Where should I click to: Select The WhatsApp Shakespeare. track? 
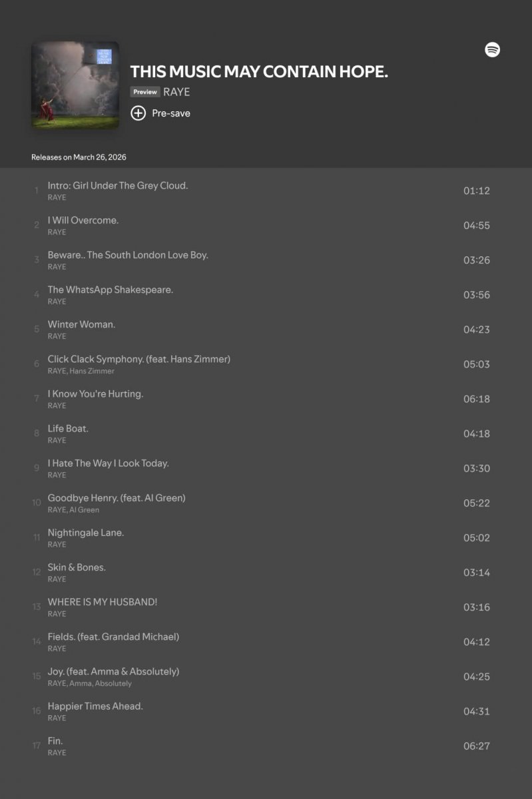point(111,290)
